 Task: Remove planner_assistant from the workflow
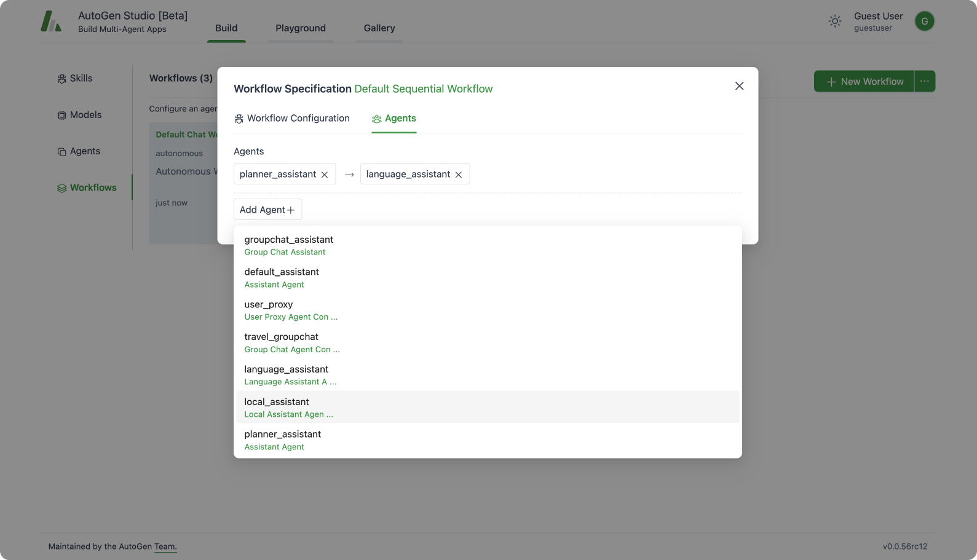point(325,175)
